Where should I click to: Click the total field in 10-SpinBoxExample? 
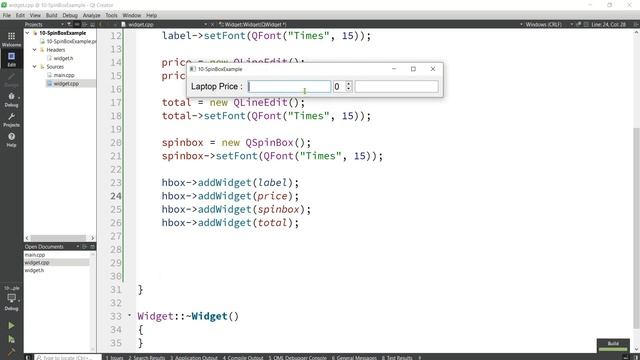point(397,87)
